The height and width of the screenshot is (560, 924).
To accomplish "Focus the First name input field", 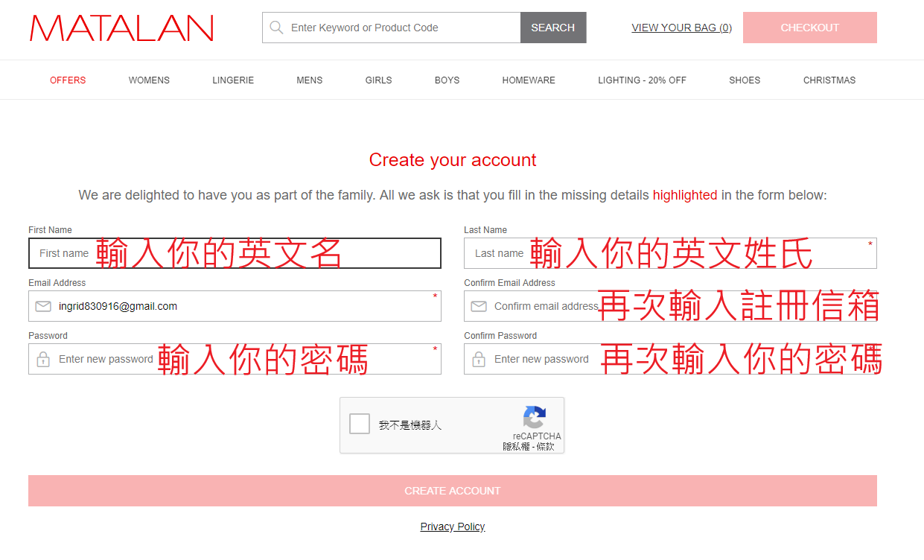I will (235, 253).
